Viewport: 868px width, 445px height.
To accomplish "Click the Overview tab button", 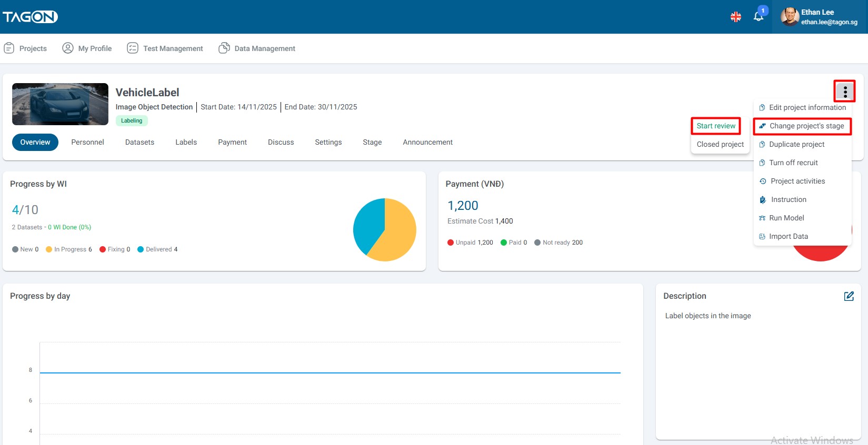I will coord(35,142).
